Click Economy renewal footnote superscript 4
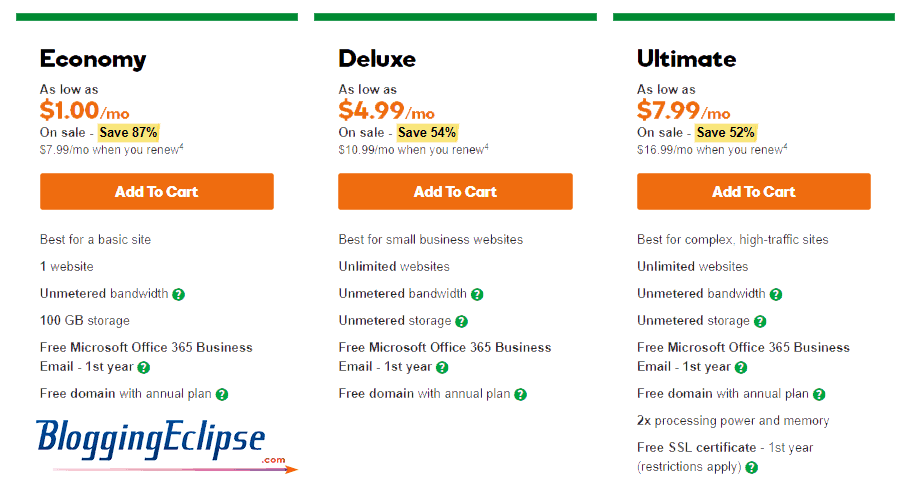The width and height of the screenshot is (910, 492). tap(181, 146)
